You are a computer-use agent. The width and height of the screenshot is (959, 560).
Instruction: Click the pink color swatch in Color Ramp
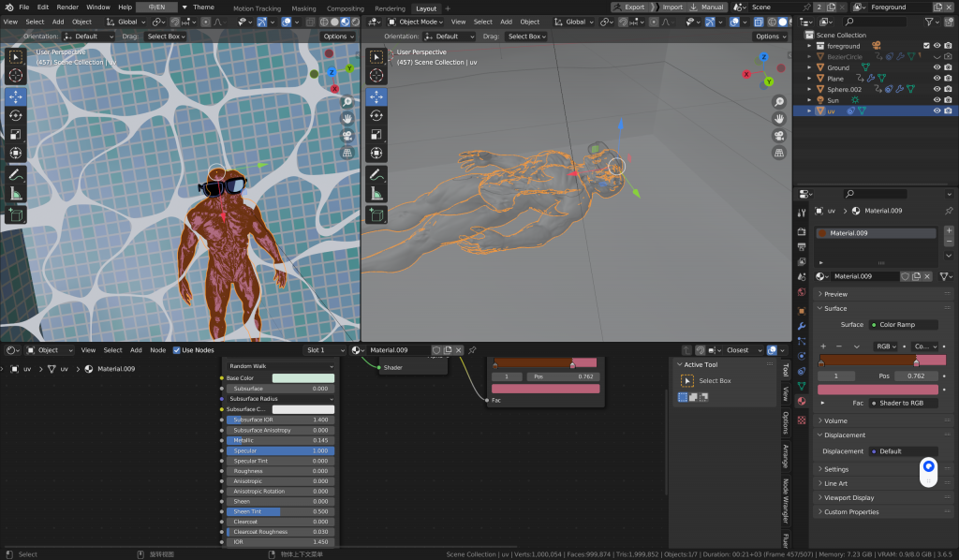877,390
